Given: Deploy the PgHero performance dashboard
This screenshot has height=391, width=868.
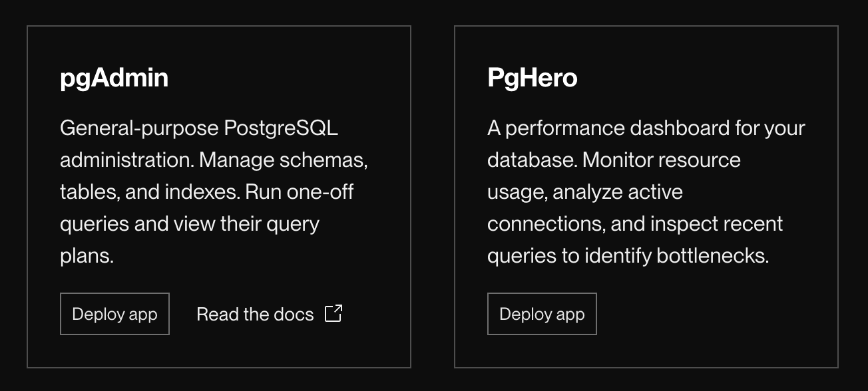Looking at the screenshot, I should click(541, 313).
